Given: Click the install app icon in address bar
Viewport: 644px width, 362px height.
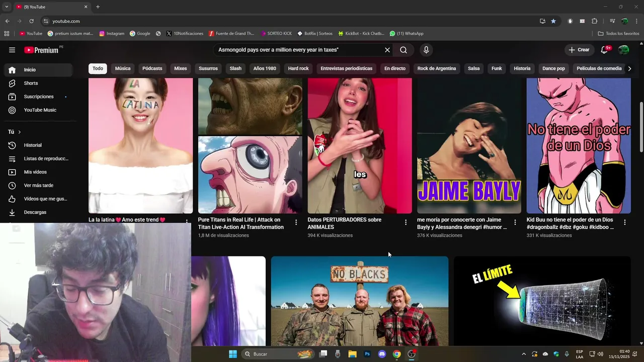Looking at the screenshot, I should click(542, 21).
